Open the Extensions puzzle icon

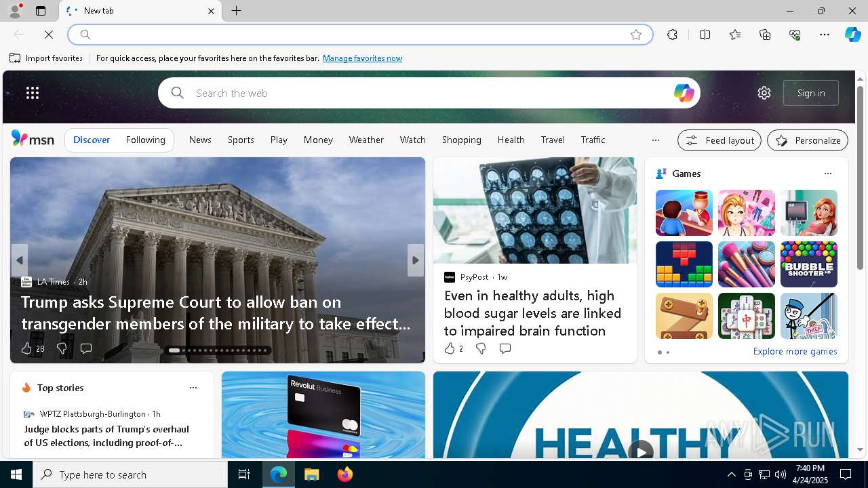(672, 35)
